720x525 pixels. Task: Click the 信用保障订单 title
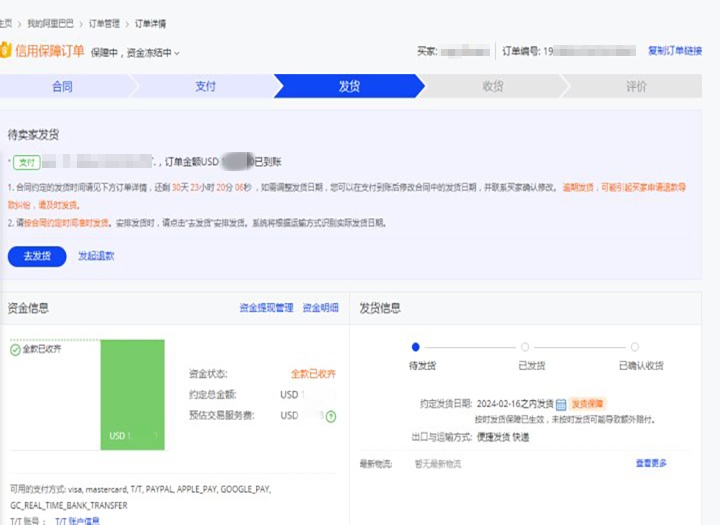point(50,51)
